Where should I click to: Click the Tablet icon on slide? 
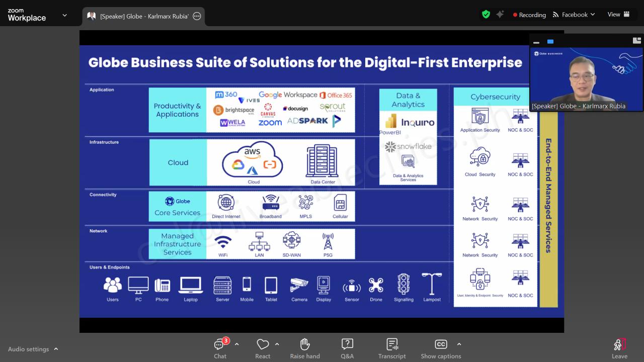click(x=271, y=285)
